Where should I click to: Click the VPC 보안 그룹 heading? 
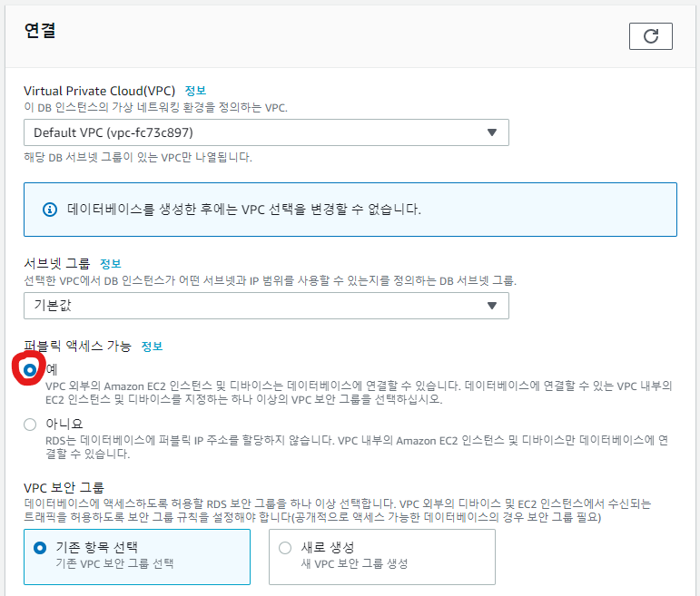(x=64, y=488)
